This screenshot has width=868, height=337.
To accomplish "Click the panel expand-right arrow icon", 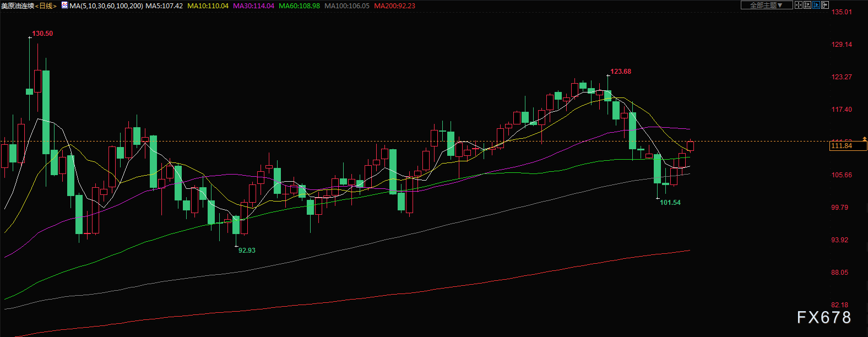I will 825,5.
